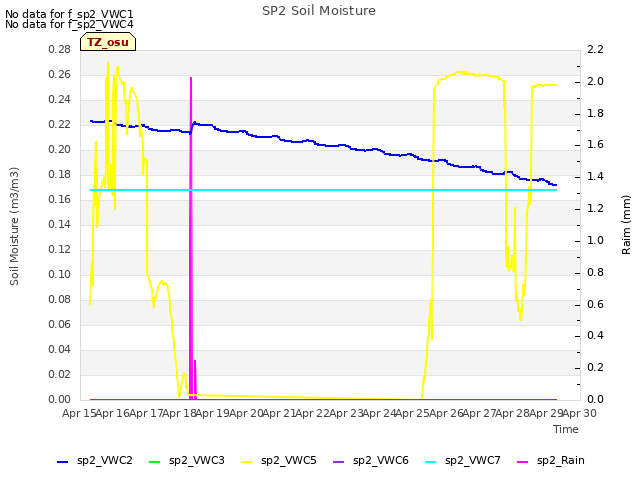Click the 1.0 right axis value
Image resolution: width=640 pixels, height=480 pixels.
coord(595,240)
